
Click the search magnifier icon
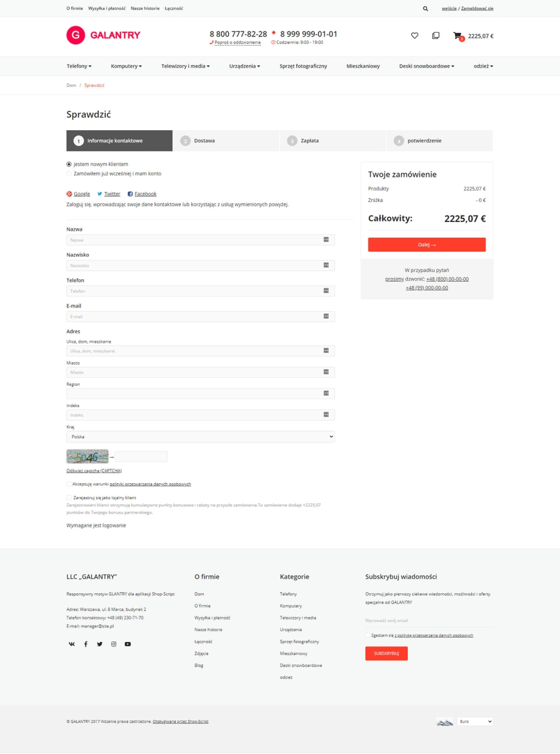coord(425,9)
